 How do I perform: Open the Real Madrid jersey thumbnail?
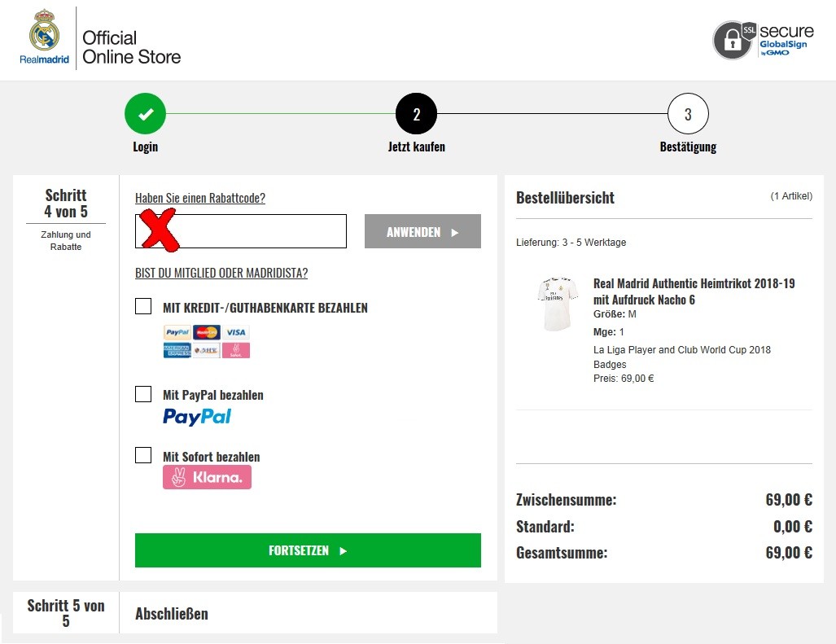(x=558, y=304)
